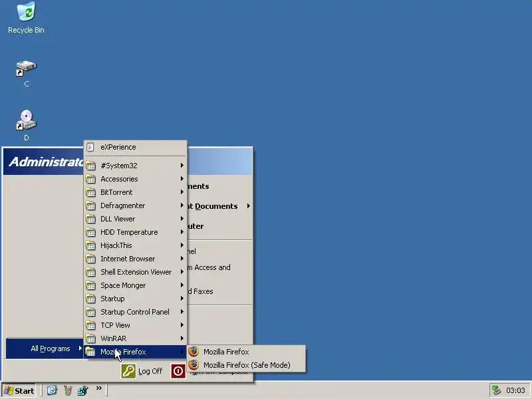Expand the Internet Browser submenu arrow
Image resolution: width=532 pixels, height=399 pixels.
[182, 258]
